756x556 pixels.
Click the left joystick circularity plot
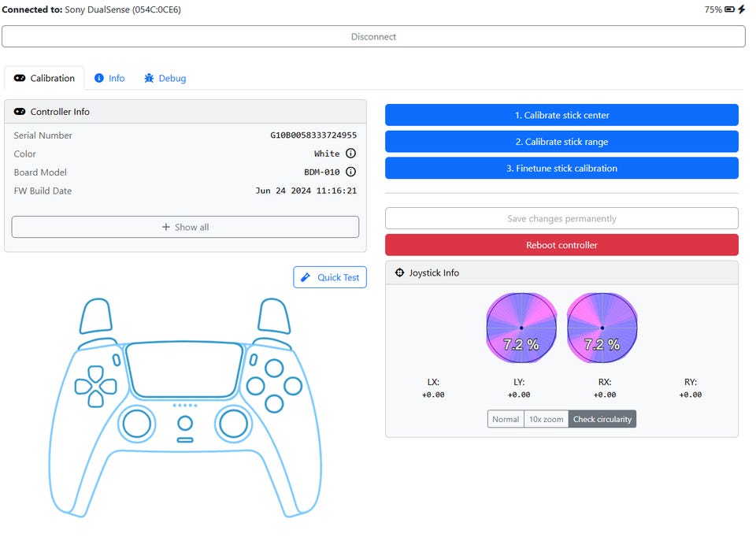coord(521,328)
